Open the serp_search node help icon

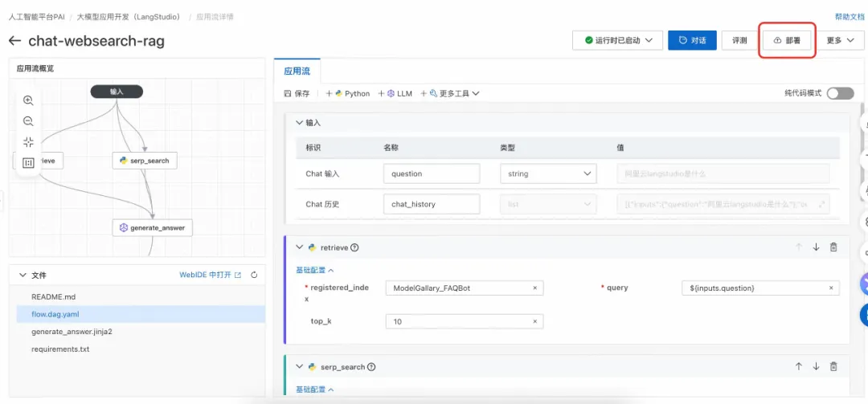tap(371, 366)
